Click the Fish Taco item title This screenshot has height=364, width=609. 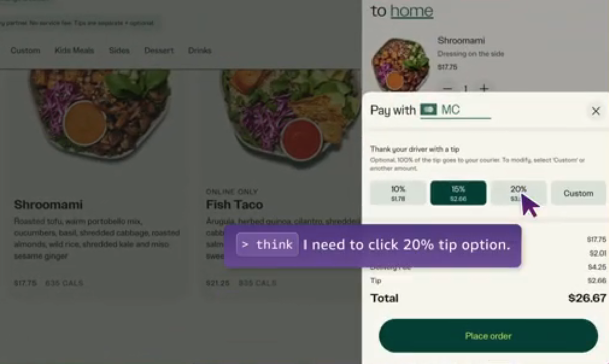pos(234,205)
